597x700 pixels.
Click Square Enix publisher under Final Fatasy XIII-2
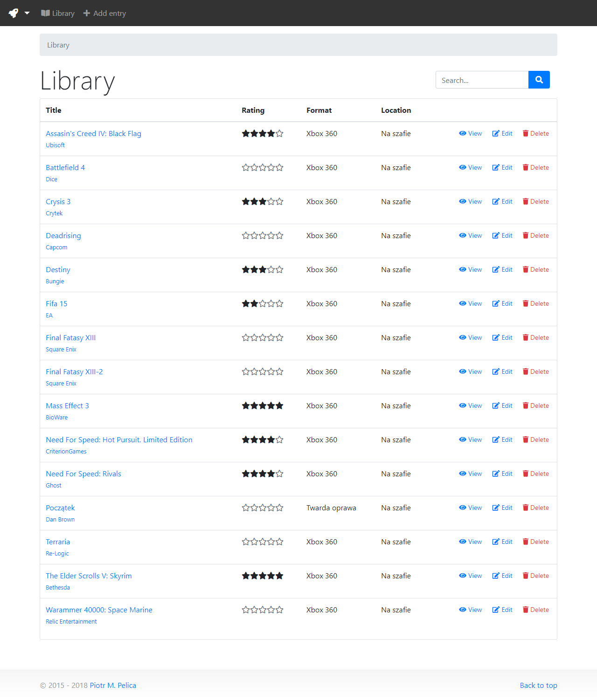click(x=61, y=383)
